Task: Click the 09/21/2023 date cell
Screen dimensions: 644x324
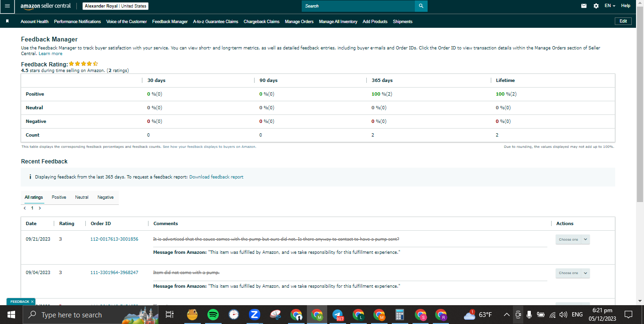Action: 38,239
